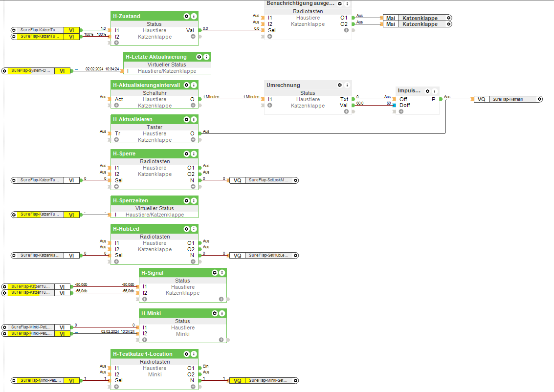Add input plus under Doff on Impuls block
The image size is (554, 392).
(x=401, y=111)
